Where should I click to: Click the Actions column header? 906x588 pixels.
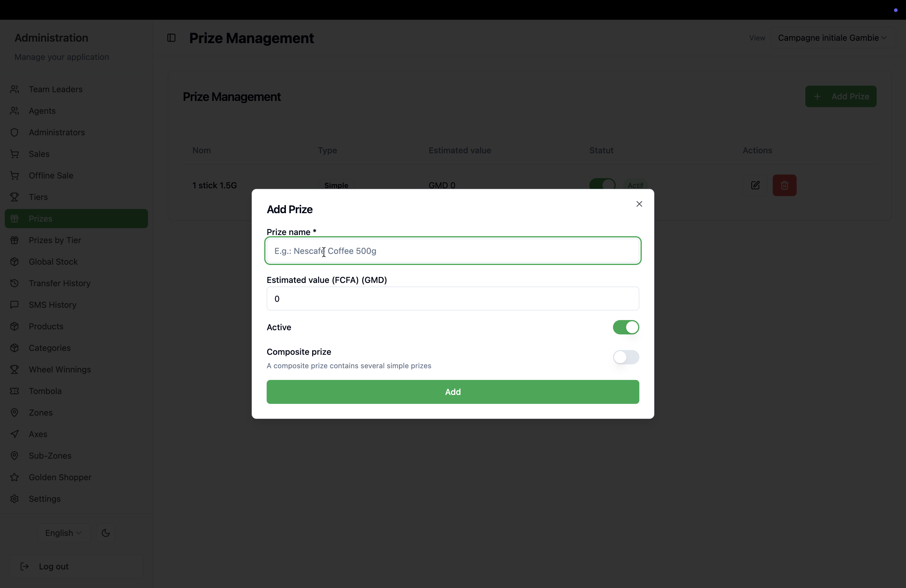pos(757,150)
